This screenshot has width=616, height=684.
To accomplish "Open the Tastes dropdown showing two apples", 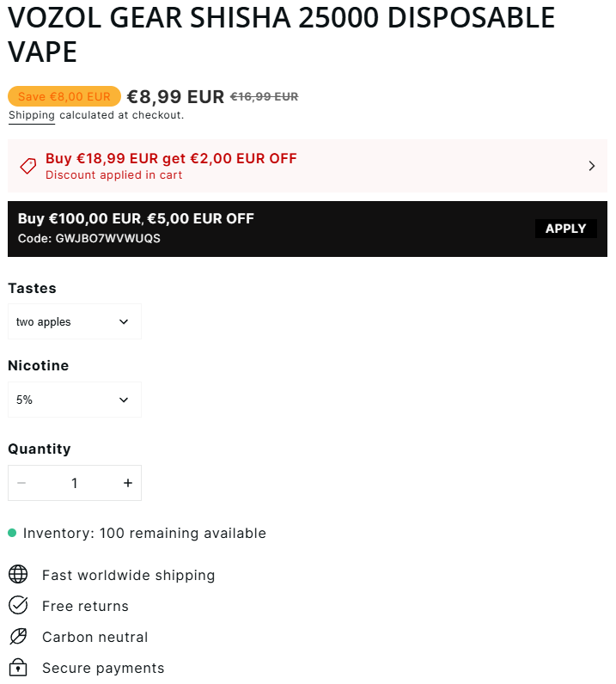I will pos(75,321).
